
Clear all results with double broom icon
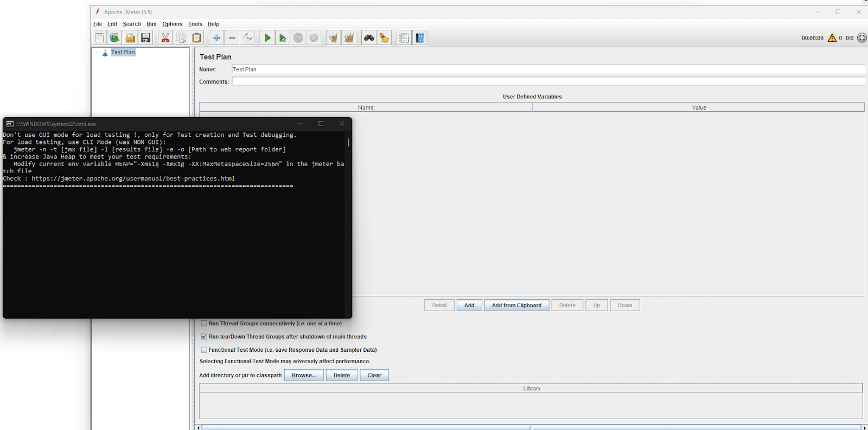(349, 37)
